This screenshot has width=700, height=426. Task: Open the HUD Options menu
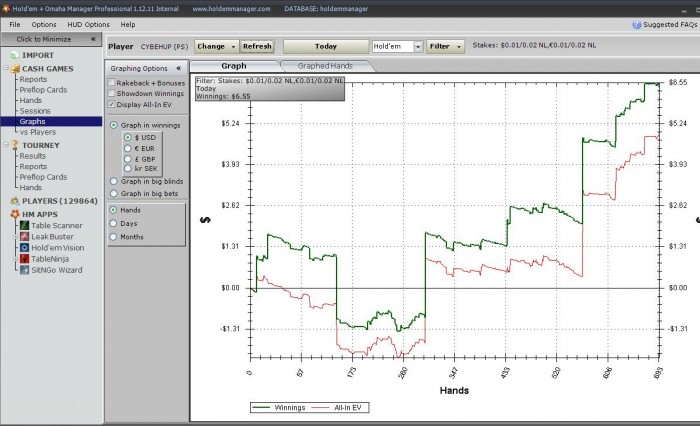tap(83, 23)
